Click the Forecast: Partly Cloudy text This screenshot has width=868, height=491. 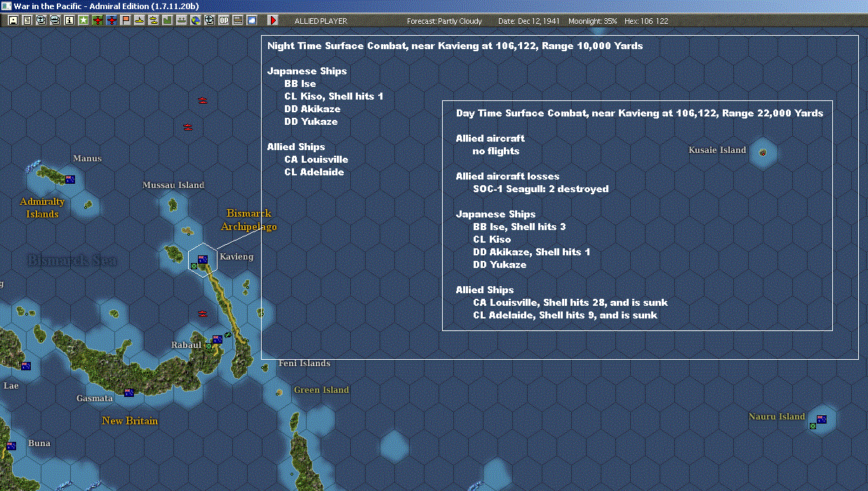[445, 21]
